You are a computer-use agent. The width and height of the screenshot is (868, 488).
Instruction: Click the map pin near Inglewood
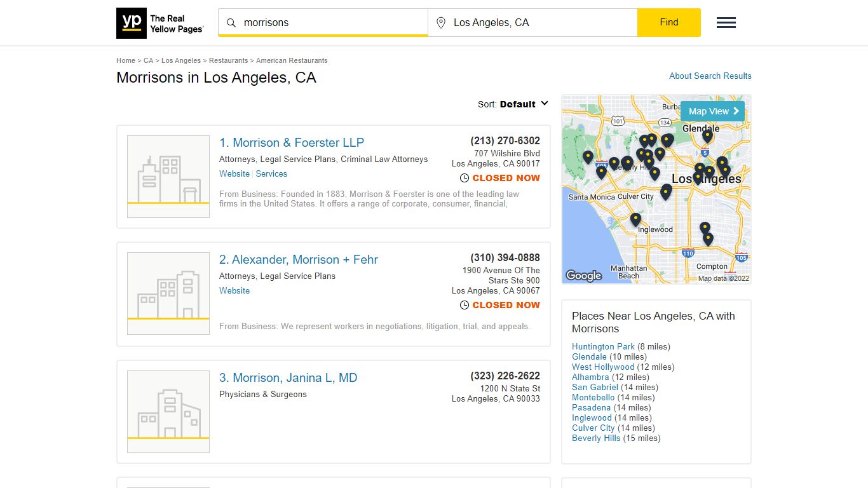(x=635, y=219)
